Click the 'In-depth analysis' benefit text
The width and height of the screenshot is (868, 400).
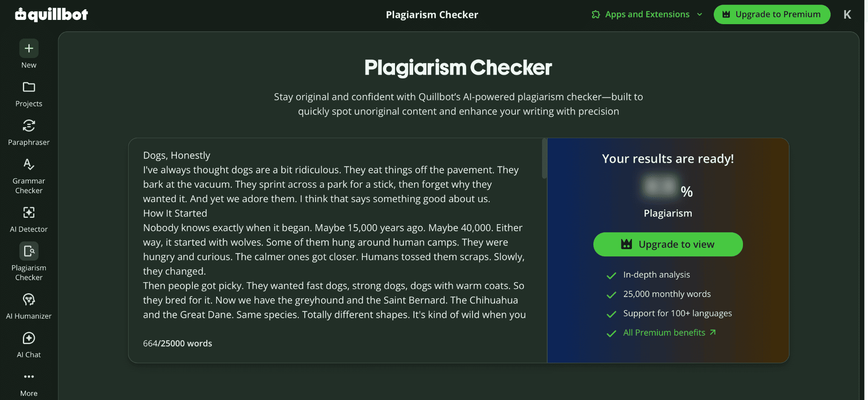pos(657,275)
